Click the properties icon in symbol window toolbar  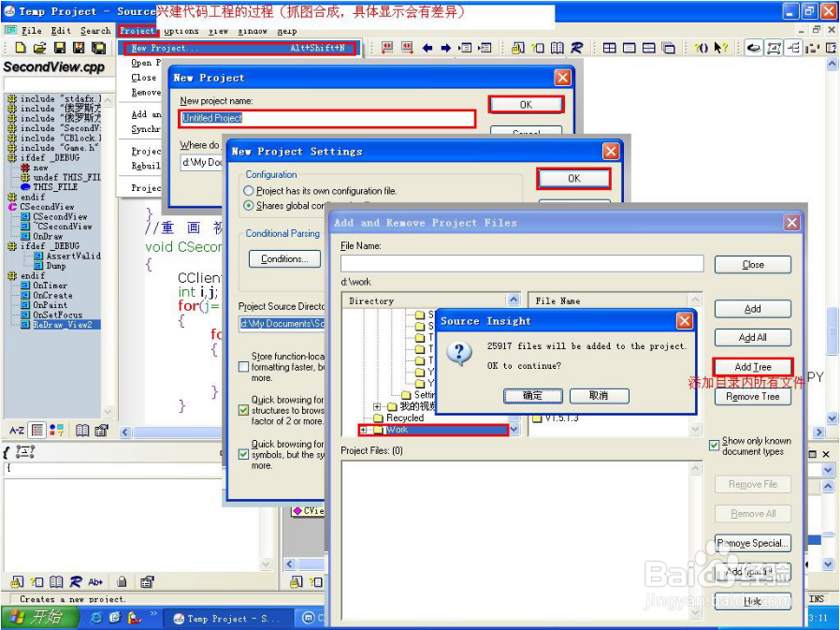(101, 430)
